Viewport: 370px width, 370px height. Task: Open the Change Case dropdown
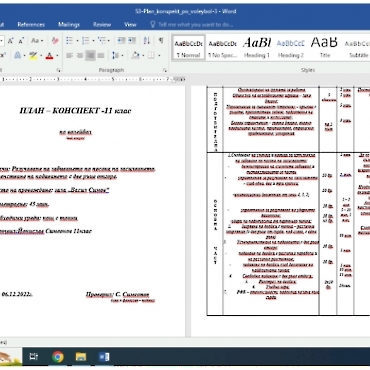tap(37, 41)
